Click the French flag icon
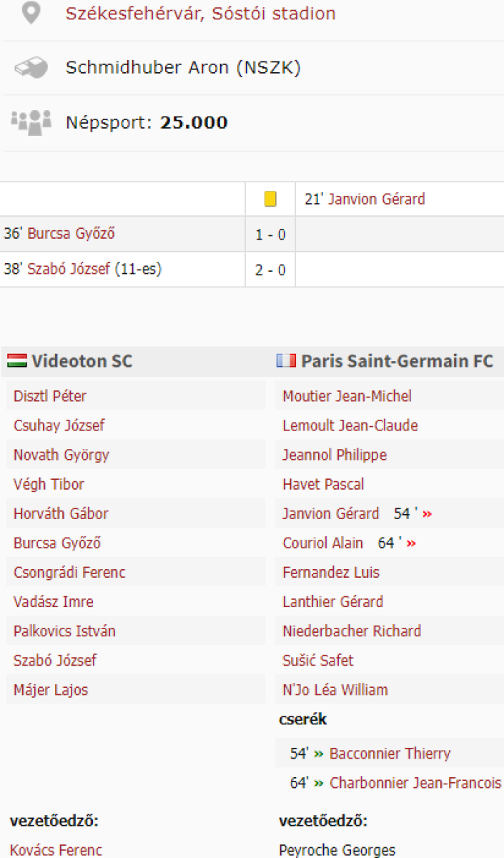Screen dimensions: 504x858 pyautogui.click(x=286, y=361)
